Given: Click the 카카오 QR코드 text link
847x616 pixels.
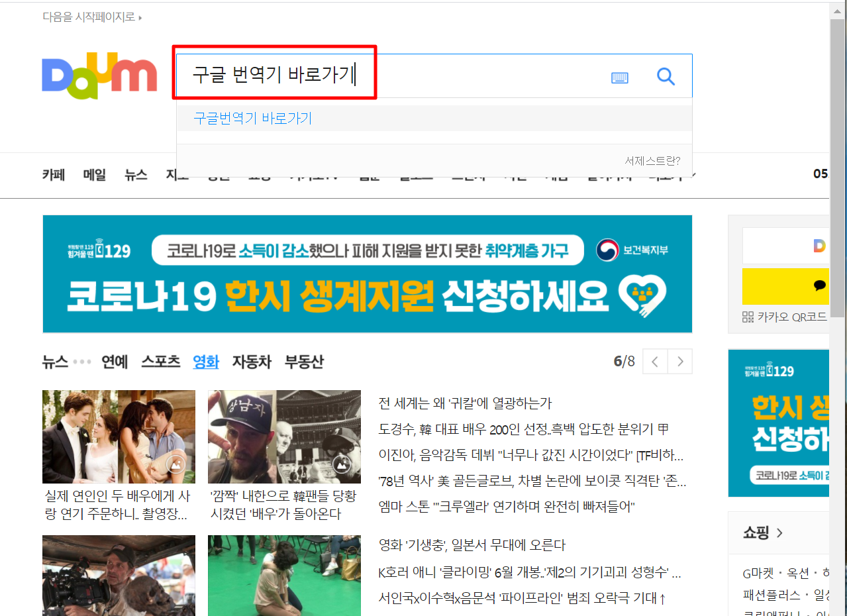Looking at the screenshot, I should pyautogui.click(x=793, y=317).
